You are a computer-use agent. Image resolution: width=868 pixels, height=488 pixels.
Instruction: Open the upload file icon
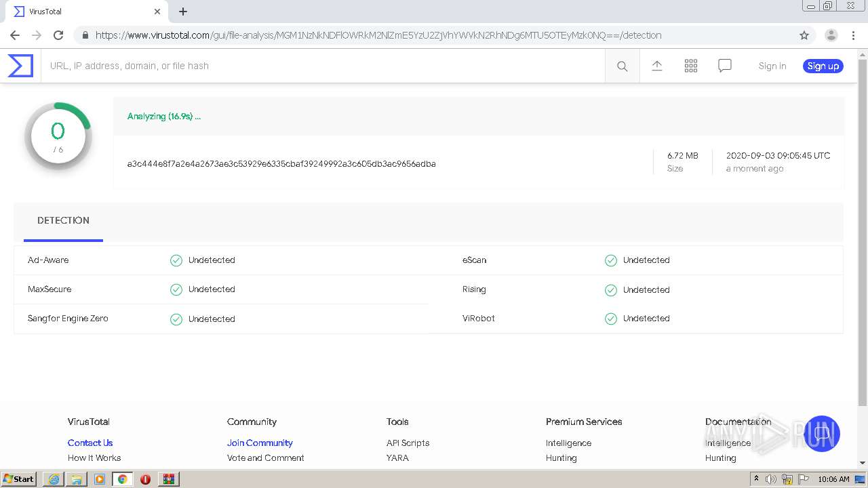(657, 66)
